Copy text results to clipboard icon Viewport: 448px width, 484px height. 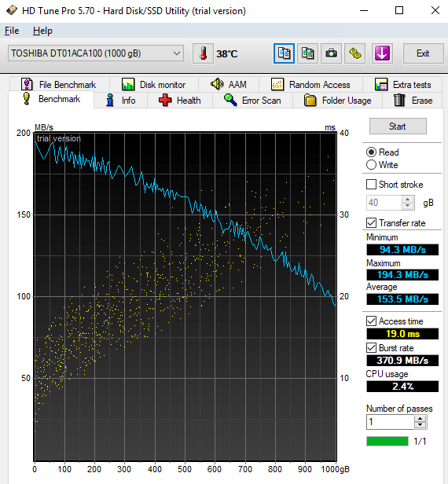pyautogui.click(x=284, y=53)
